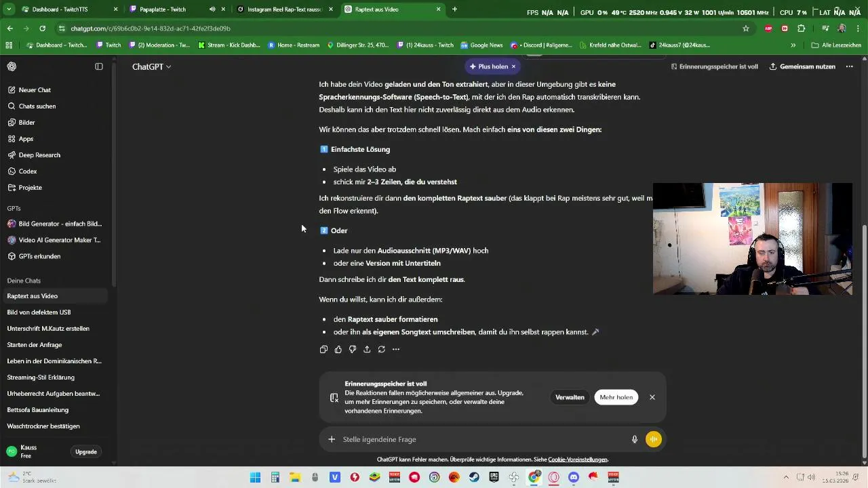
Task: Open Google News bookmark
Action: 481,45
